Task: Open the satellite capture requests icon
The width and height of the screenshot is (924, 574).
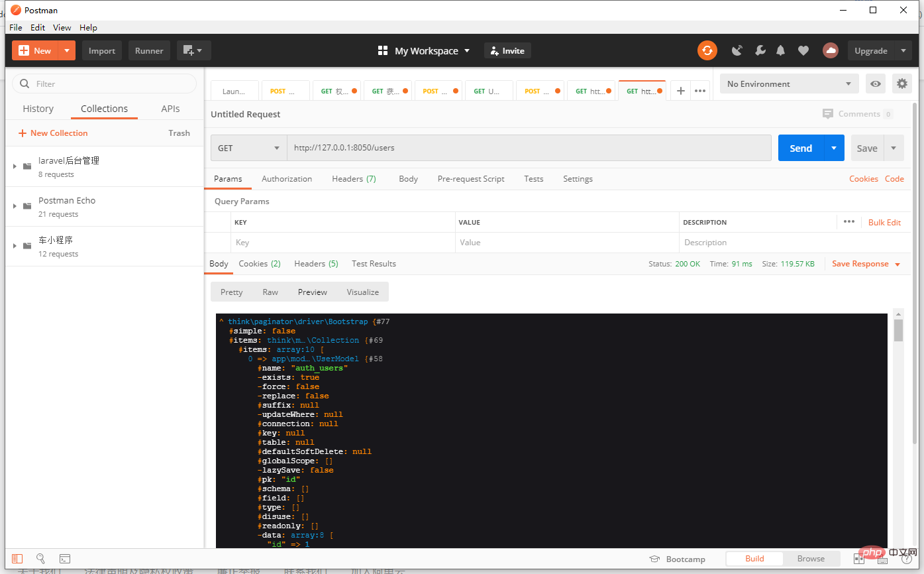Action: coord(737,50)
